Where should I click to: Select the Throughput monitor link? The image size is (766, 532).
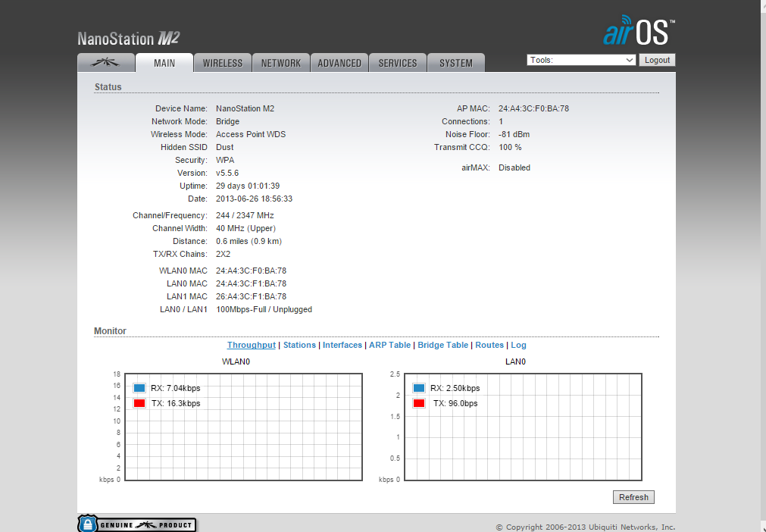tap(251, 345)
